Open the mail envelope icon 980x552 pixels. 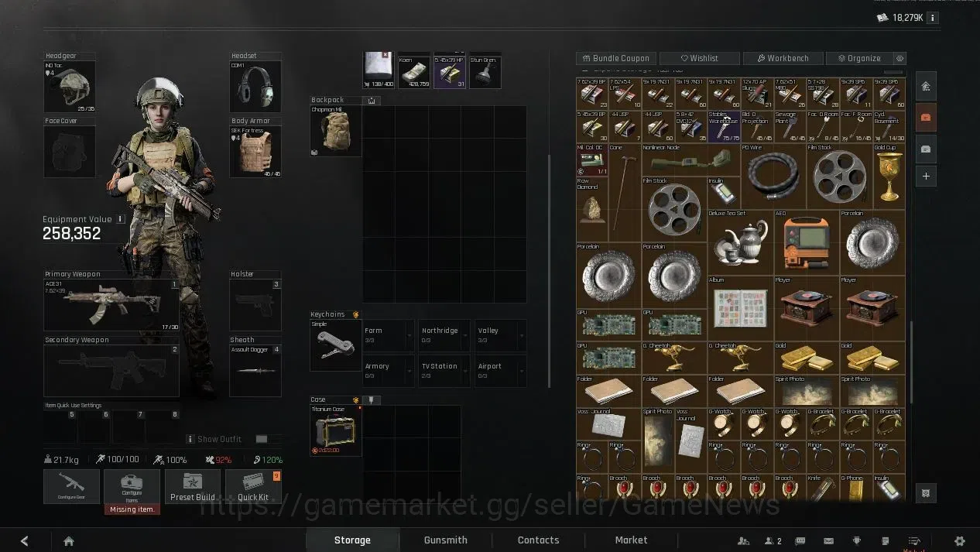[x=828, y=540]
